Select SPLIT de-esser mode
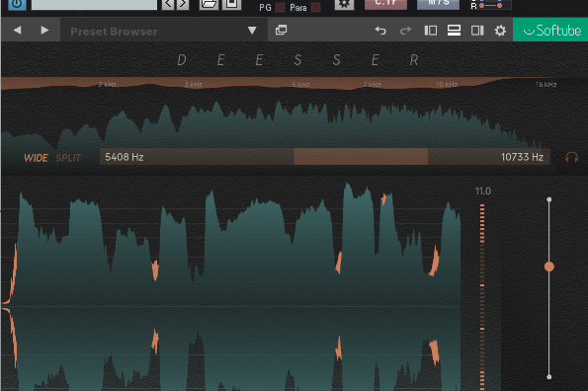The width and height of the screenshot is (588, 391). 68,158
